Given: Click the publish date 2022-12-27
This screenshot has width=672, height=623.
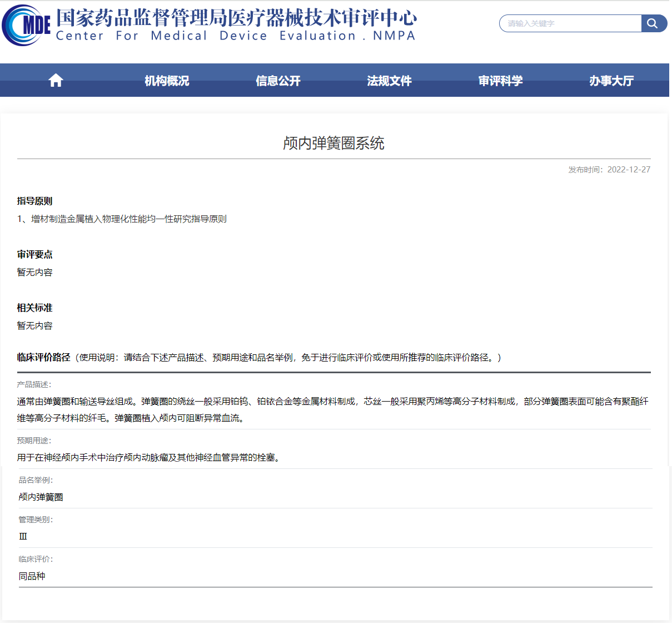Looking at the screenshot, I should coord(629,170).
